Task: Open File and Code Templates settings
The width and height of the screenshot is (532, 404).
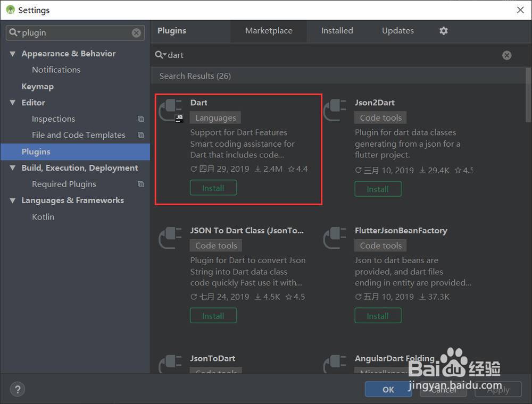Action: pos(76,135)
